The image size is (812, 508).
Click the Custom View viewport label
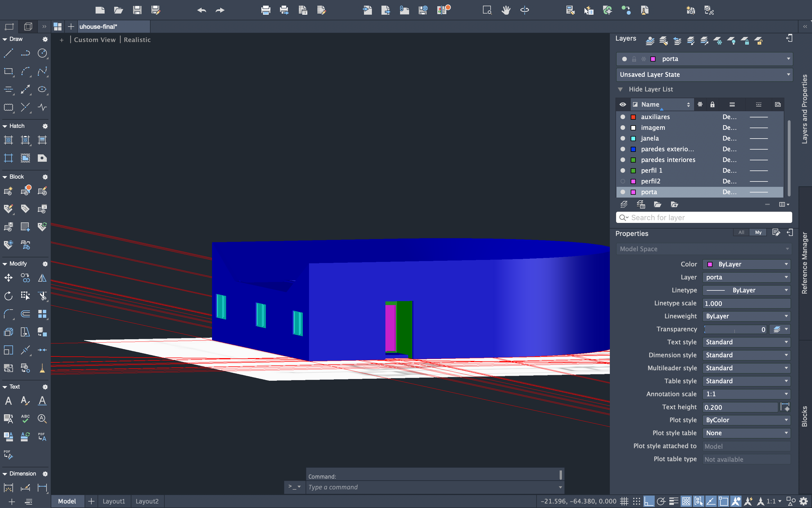pyautogui.click(x=95, y=40)
